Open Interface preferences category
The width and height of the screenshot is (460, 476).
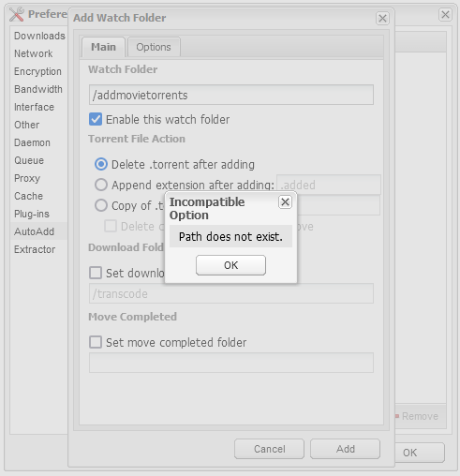click(38, 107)
